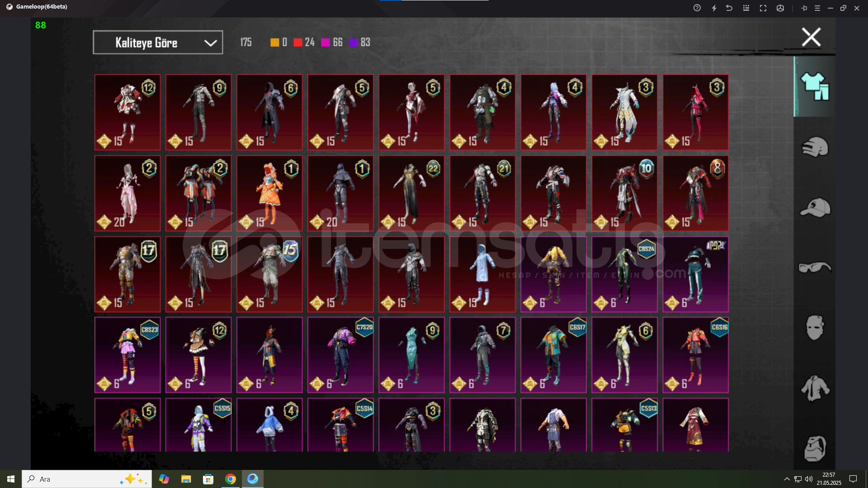Click the pink quality count swatch

(325, 42)
